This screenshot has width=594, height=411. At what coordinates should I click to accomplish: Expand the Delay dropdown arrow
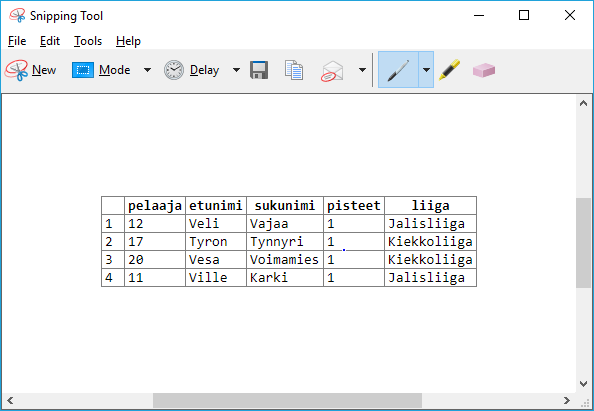pos(236,70)
